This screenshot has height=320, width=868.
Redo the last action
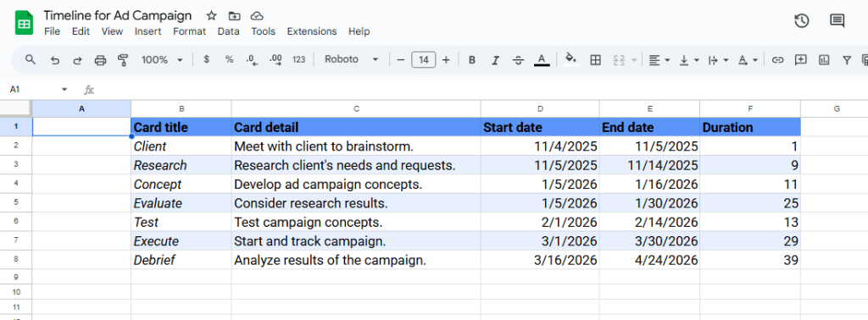(77, 60)
